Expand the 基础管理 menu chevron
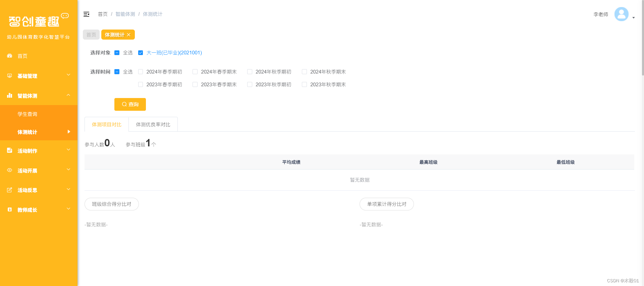Viewport: 644px width, 286px height. 68,75
